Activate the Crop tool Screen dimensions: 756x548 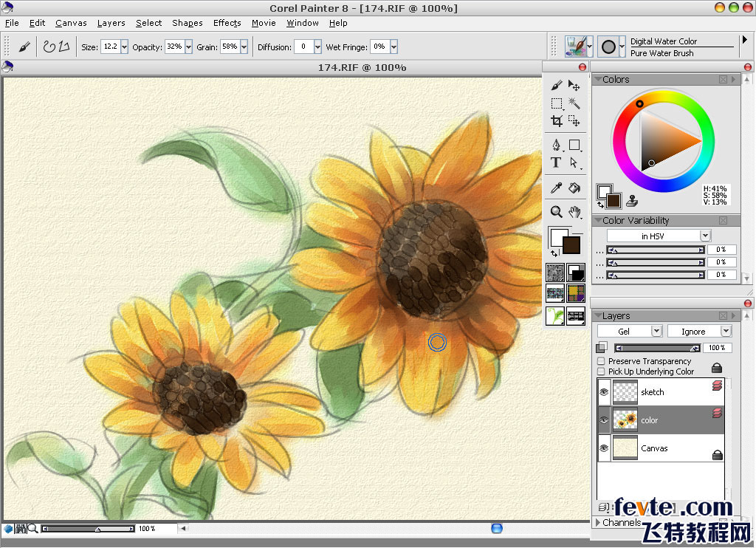(557, 120)
